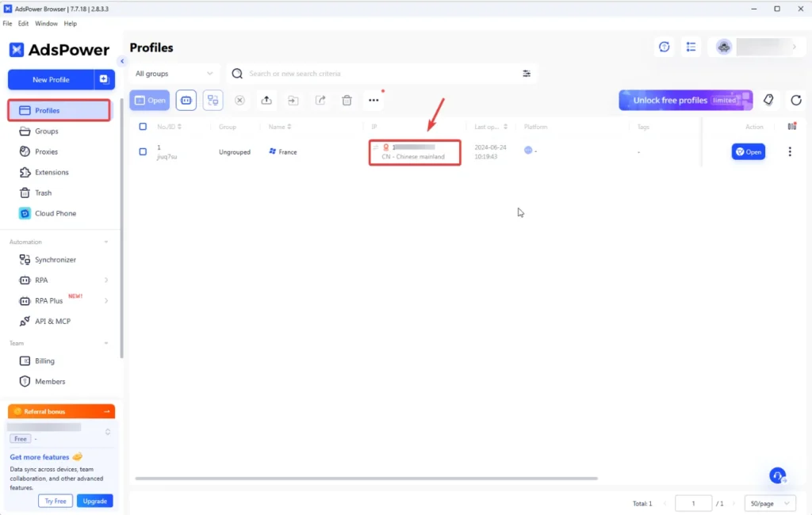
Task: Click the trash icon to delete selected profiles
Action: [347, 101]
